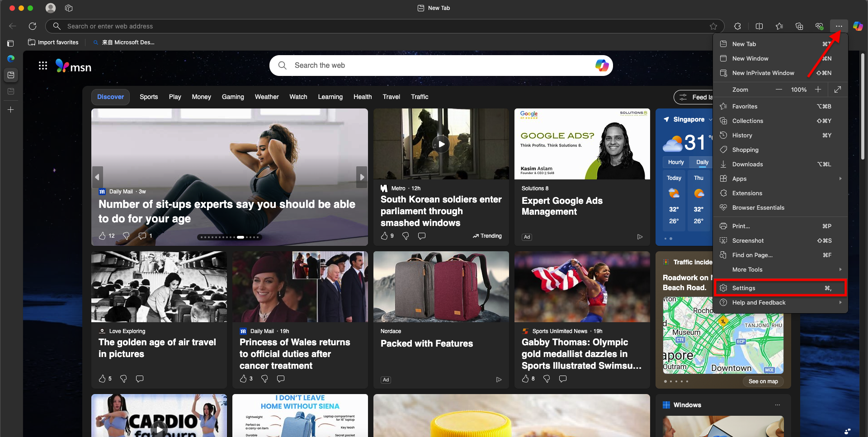The width and height of the screenshot is (868, 437).
Task: Open Collections toolbar icon
Action: pos(799,26)
